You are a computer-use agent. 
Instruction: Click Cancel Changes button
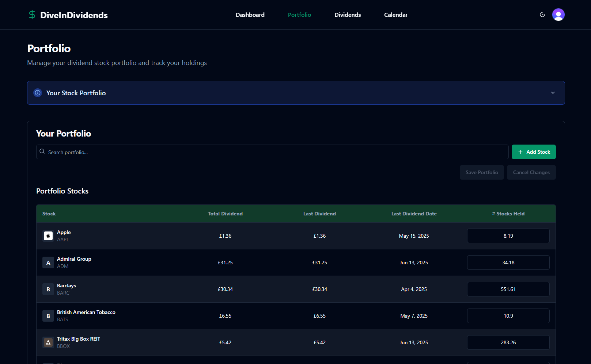531,172
